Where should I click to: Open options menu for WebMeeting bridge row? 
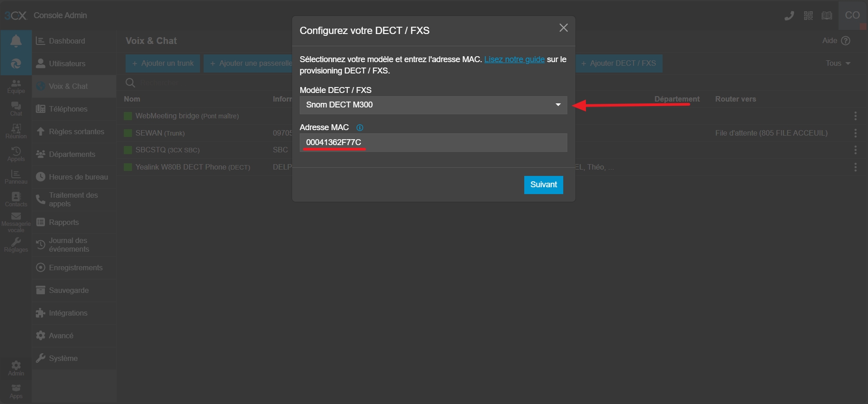click(855, 116)
